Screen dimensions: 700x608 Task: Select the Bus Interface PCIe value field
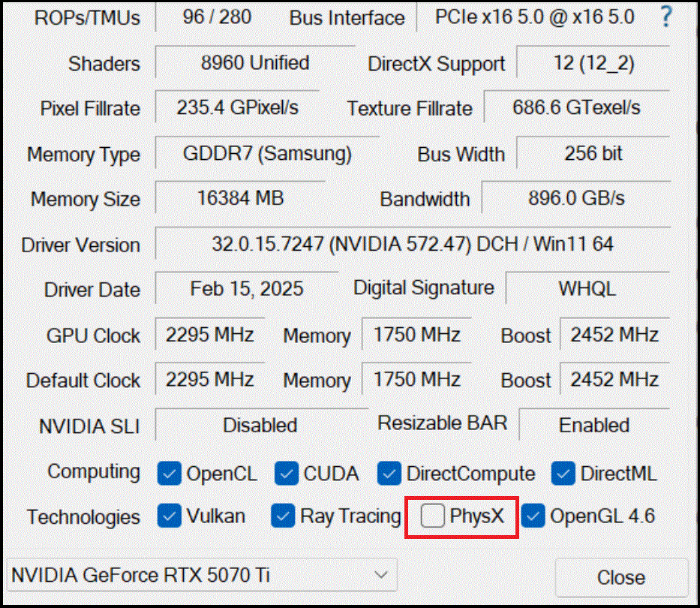[534, 17]
